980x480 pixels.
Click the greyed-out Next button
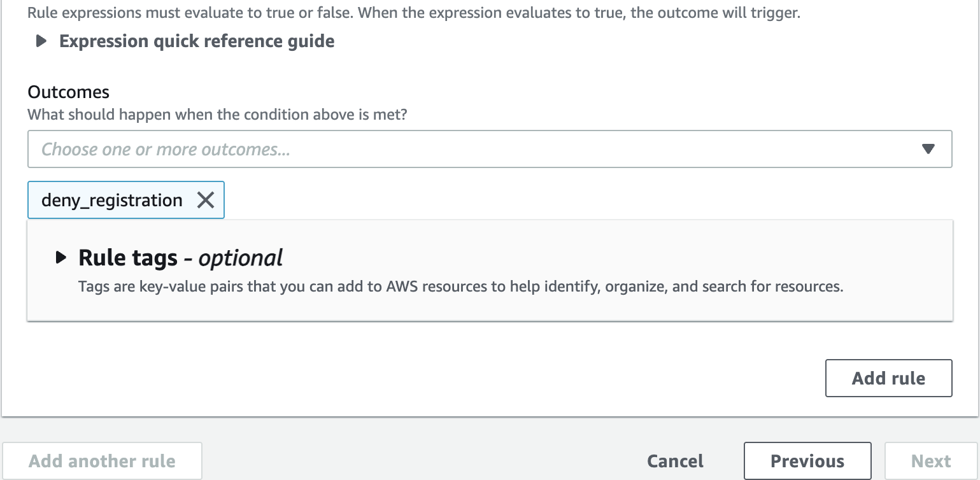pos(931,461)
